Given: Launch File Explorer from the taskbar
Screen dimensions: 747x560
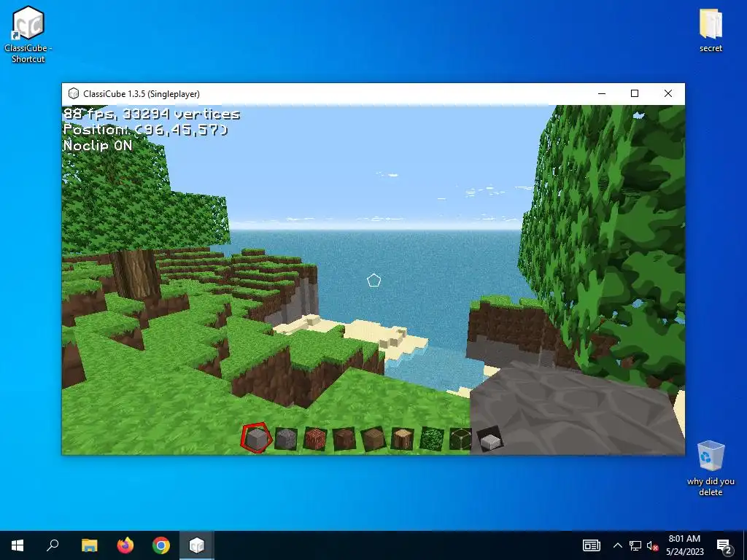Looking at the screenshot, I should click(89, 545).
